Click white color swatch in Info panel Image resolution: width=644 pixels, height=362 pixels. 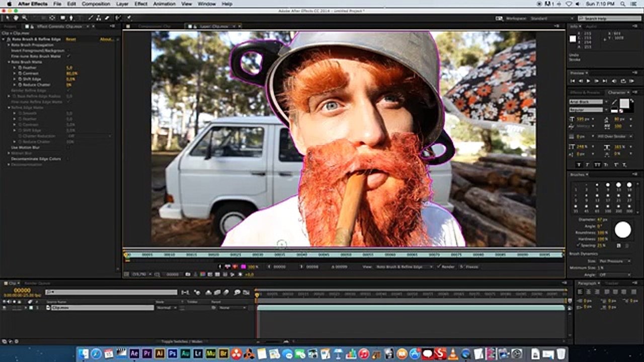coord(573,39)
